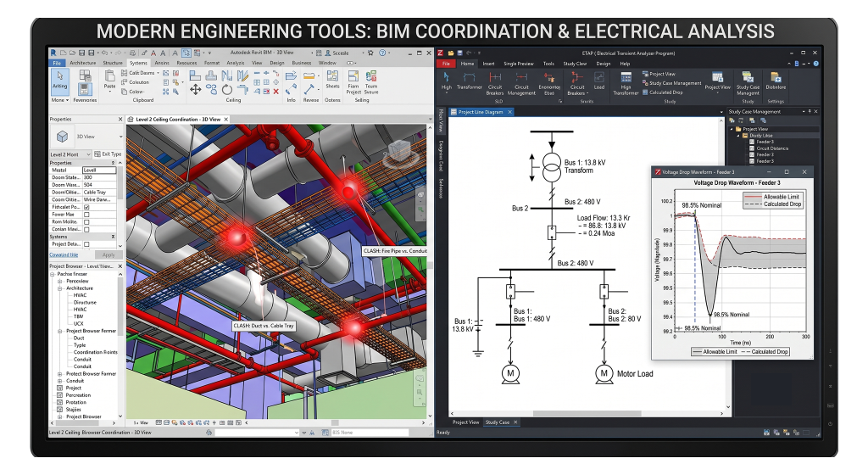The height and width of the screenshot is (475, 868).
Task: Open the Study Clew tab in ETAP
Action: click(x=575, y=64)
